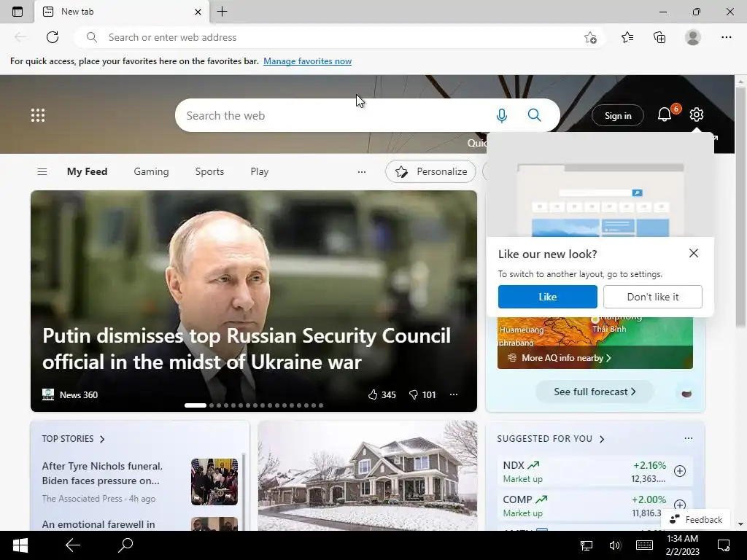Add COMP to the watchlist

(x=680, y=505)
